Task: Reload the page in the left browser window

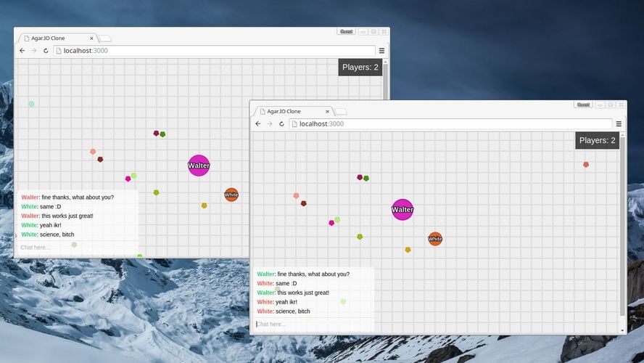Action: click(46, 51)
